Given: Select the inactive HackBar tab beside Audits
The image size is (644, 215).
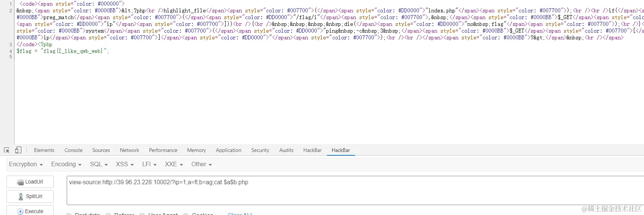Looking at the screenshot, I should (x=312, y=150).
